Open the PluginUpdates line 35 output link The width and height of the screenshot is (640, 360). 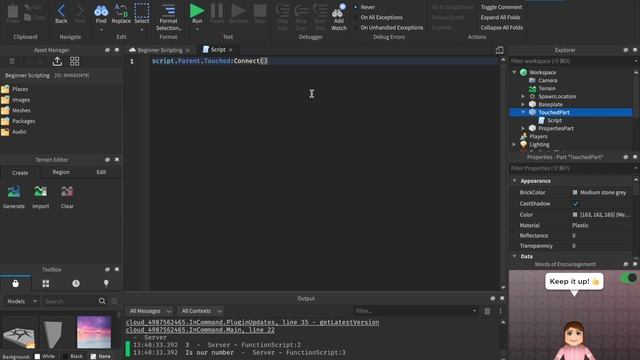point(252,322)
